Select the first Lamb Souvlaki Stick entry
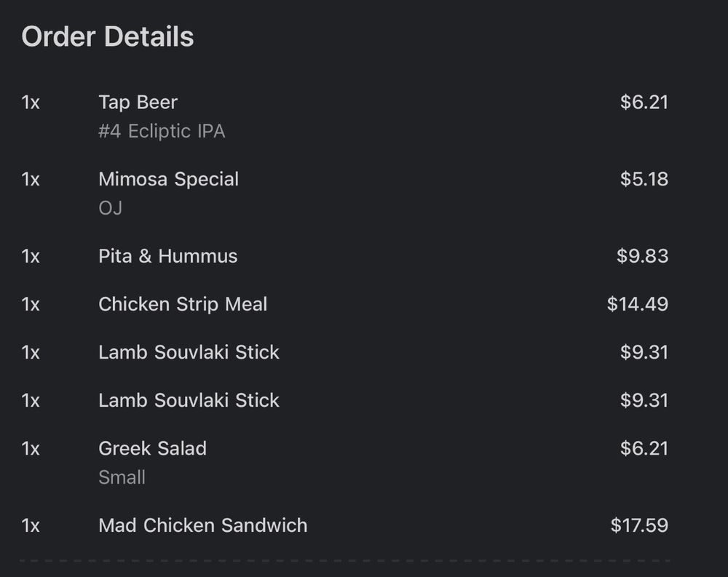The image size is (728, 577). point(189,352)
